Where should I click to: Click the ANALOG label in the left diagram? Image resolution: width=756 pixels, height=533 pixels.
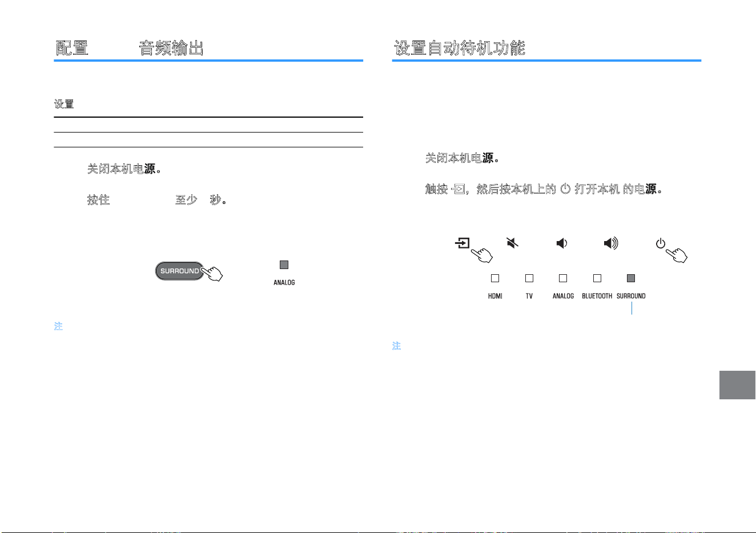coord(284,283)
